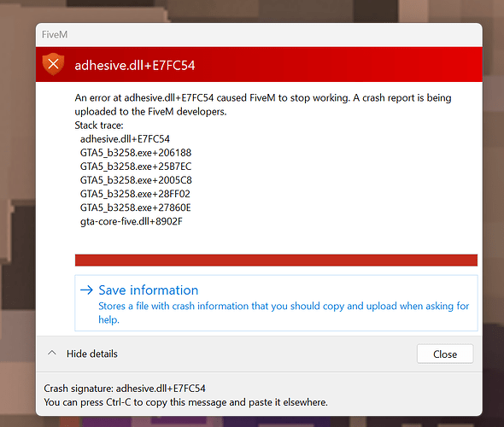The height and width of the screenshot is (427, 504).
Task: Click the 'Stack trace:' label
Action: [99, 125]
